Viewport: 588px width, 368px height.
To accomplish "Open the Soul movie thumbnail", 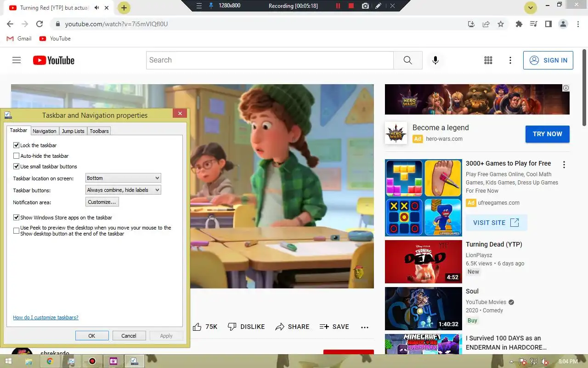I will [x=423, y=309].
